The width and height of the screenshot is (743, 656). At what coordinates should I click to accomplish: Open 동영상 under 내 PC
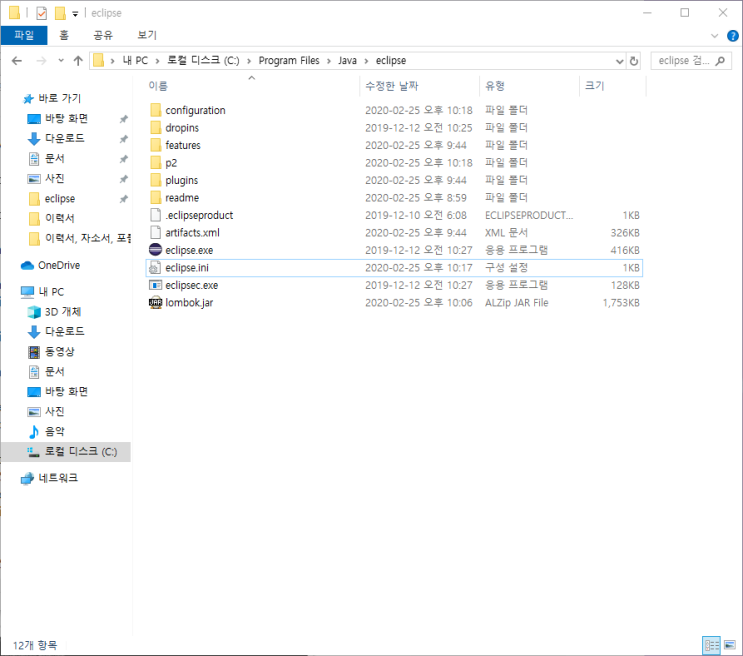(60, 352)
